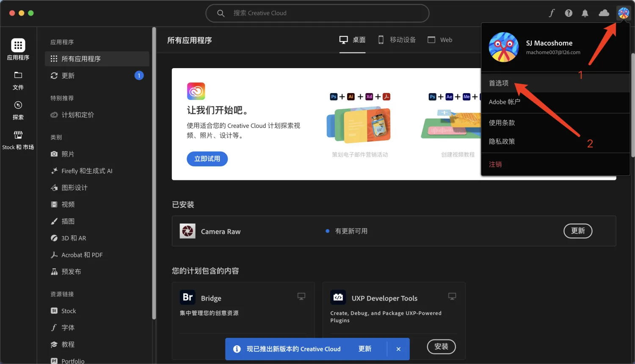Click the UXP Developer Tools icon
This screenshot has width=635, height=364.
[x=338, y=298]
